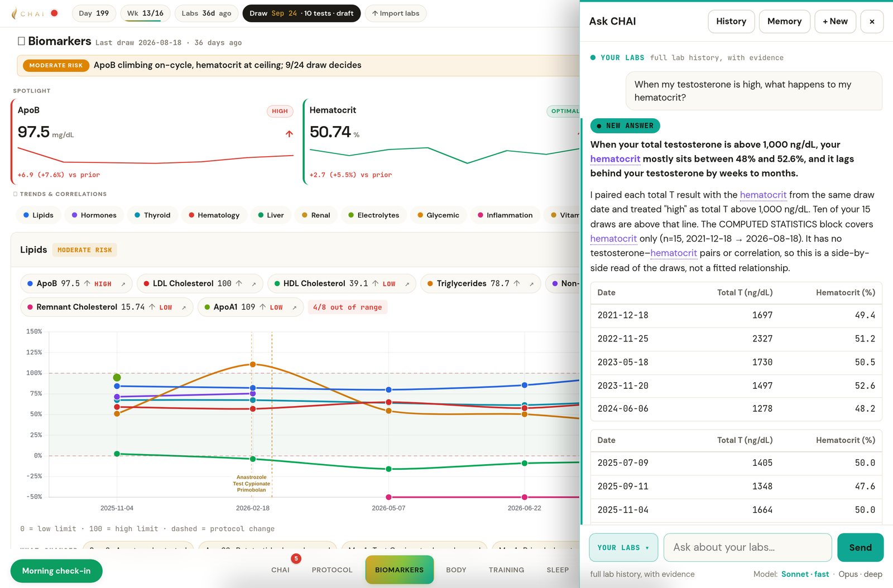The image size is (893, 588).
Task: Open the Draw Sep 24 draft pill
Action: click(301, 13)
